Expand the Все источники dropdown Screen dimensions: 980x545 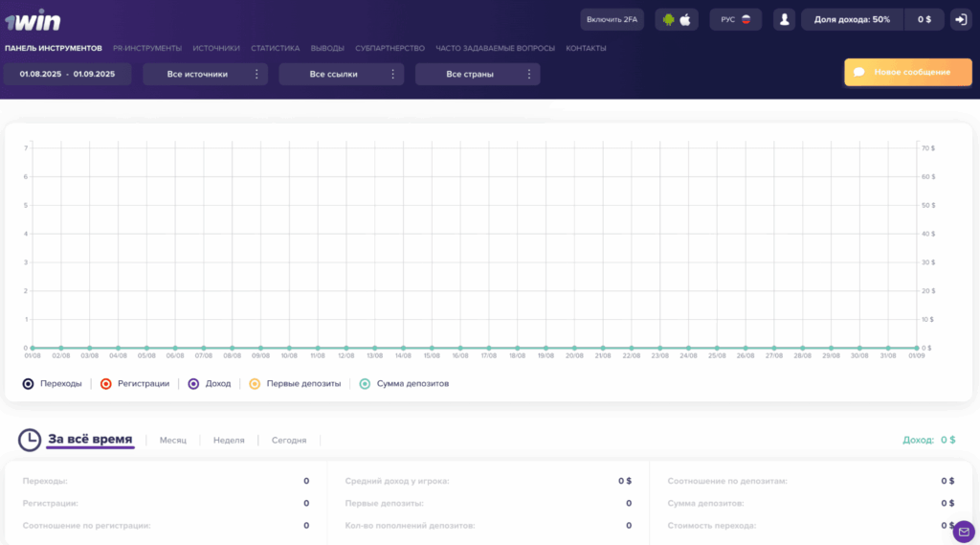pyautogui.click(x=205, y=74)
